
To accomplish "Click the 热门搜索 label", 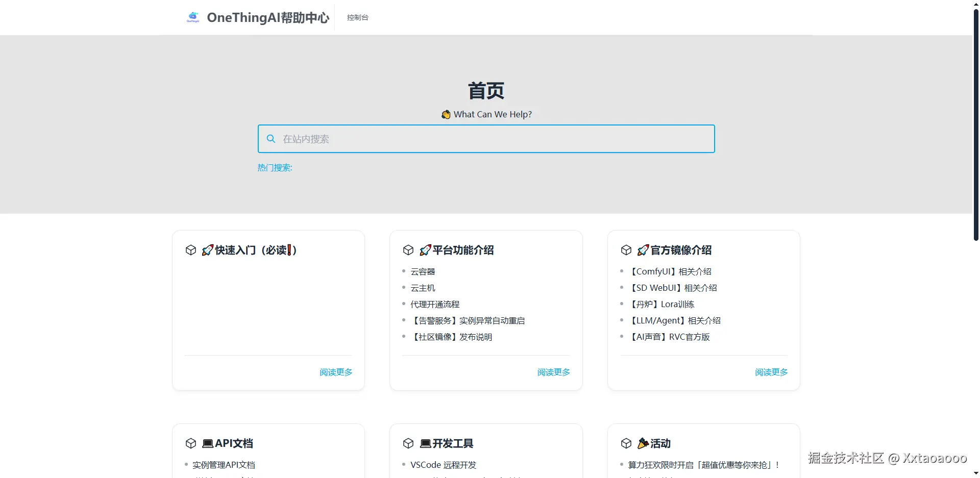I will 275,168.
